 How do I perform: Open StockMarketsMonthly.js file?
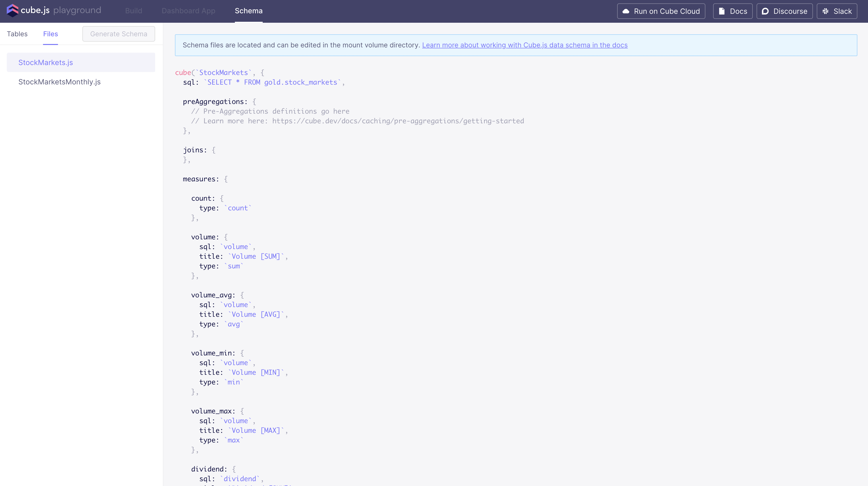tap(59, 82)
